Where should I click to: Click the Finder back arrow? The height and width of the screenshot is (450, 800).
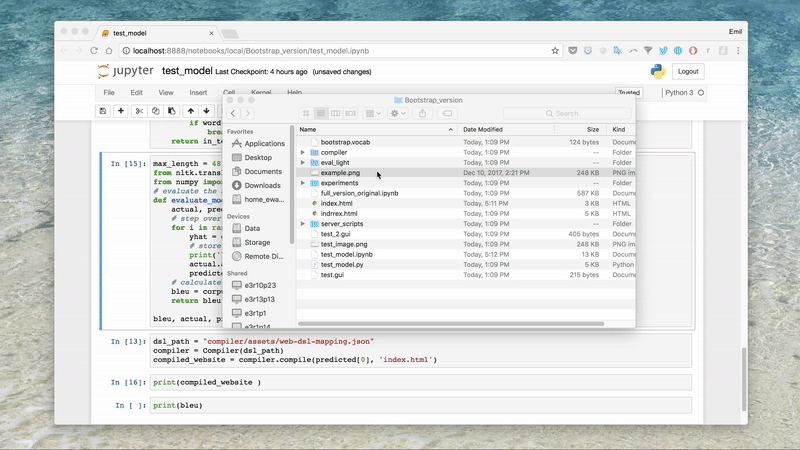tap(233, 113)
